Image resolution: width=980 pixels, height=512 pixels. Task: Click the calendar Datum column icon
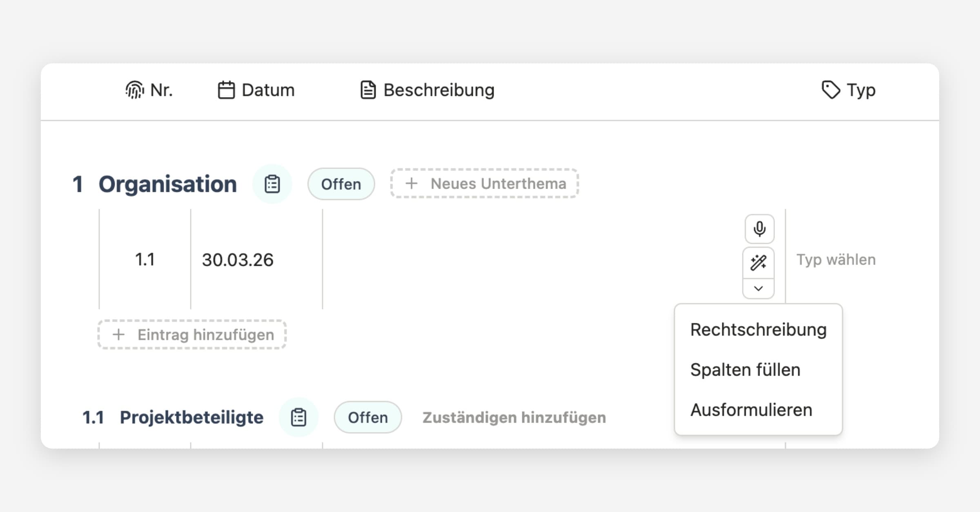pos(226,90)
